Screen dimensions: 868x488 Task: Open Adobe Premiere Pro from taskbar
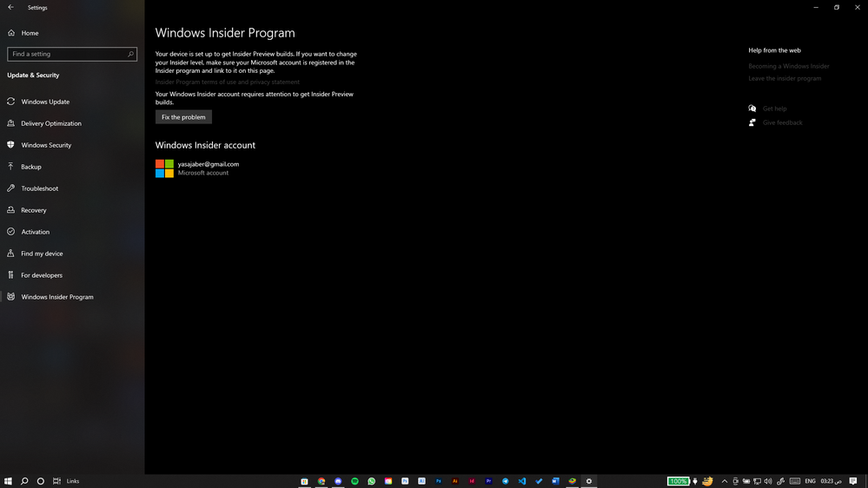(489, 481)
